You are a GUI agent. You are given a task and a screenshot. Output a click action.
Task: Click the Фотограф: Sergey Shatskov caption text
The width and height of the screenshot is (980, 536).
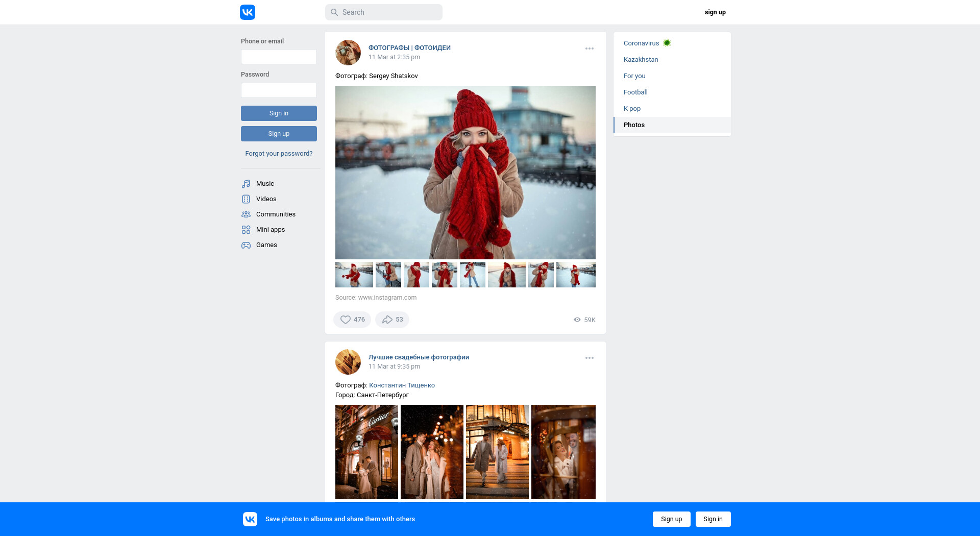[377, 76]
